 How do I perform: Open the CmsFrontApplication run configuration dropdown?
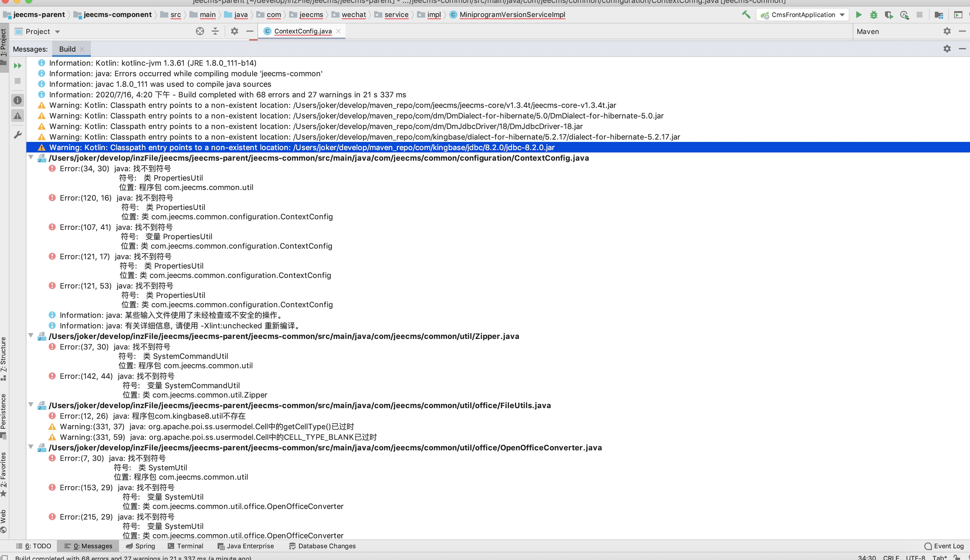[x=842, y=15]
